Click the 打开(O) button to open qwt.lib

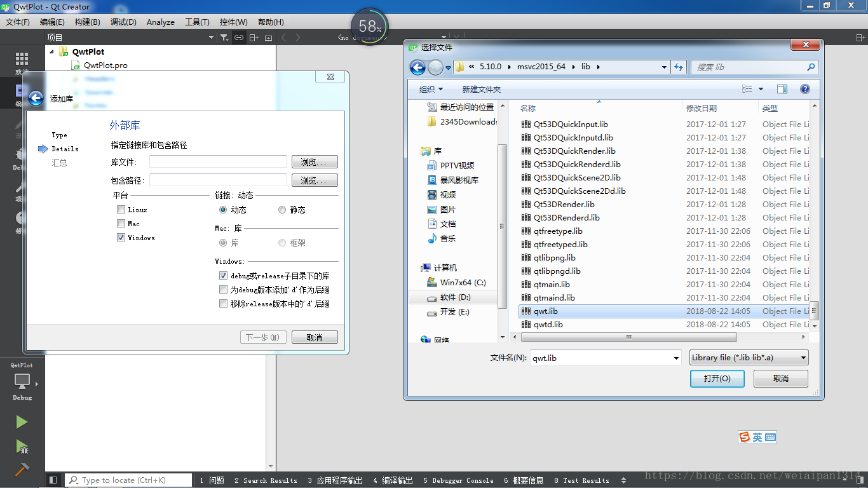[717, 378]
